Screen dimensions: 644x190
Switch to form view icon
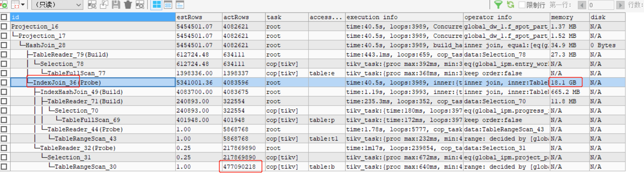point(168,4)
